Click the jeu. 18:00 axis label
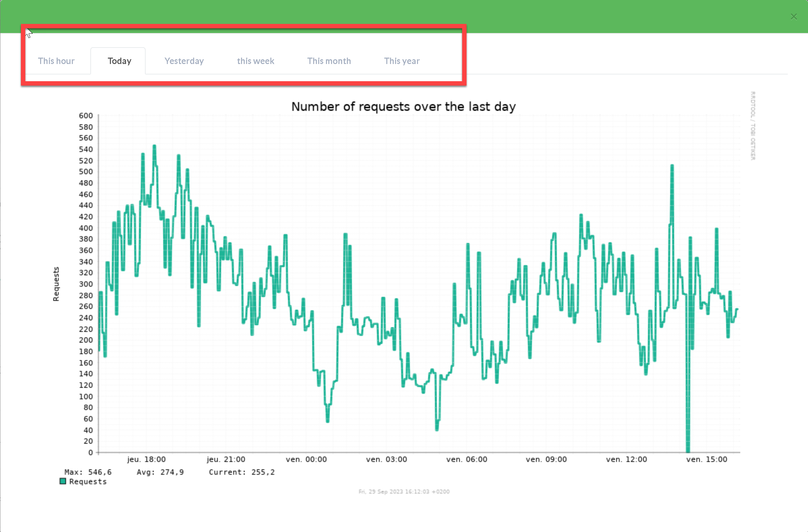 point(146,459)
